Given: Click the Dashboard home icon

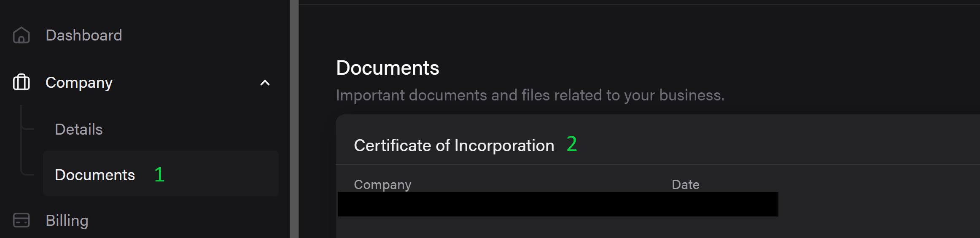Looking at the screenshot, I should (21, 35).
